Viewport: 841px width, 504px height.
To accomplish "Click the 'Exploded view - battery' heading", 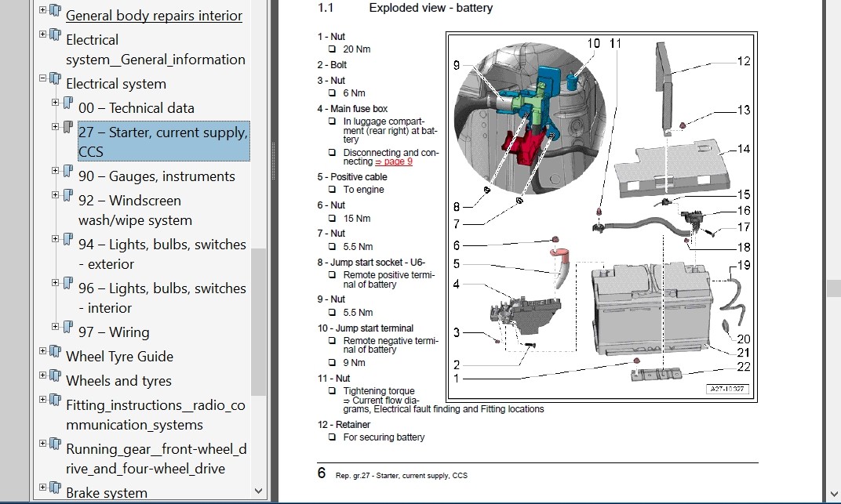I will click(x=431, y=8).
